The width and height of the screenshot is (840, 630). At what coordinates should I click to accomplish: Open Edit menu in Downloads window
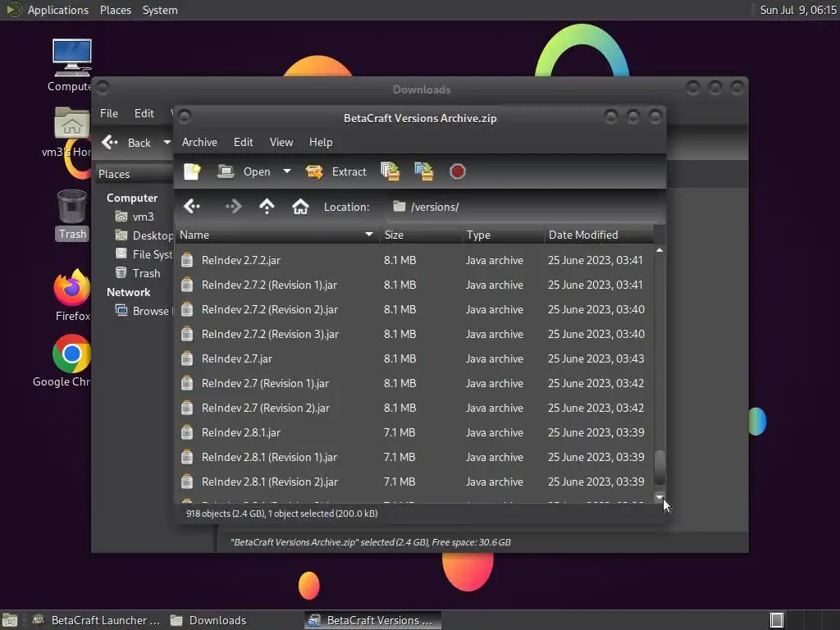144,113
